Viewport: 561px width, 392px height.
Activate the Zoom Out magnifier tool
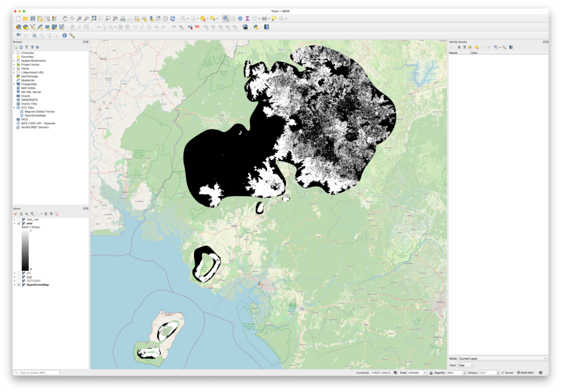point(87,18)
